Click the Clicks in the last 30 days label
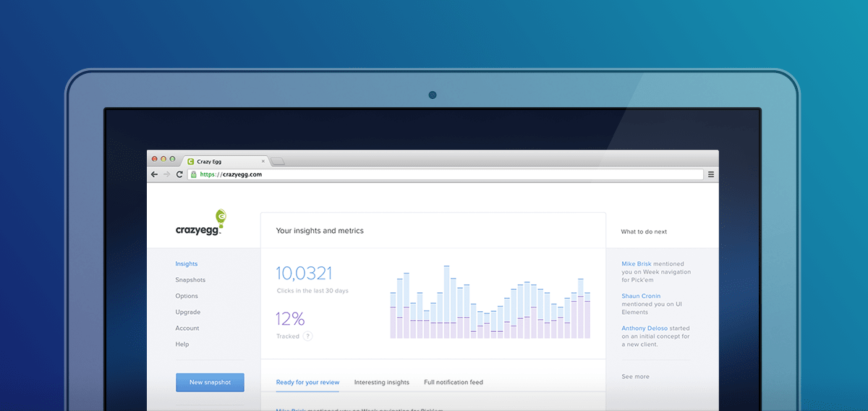The width and height of the screenshot is (868, 411). point(312,290)
